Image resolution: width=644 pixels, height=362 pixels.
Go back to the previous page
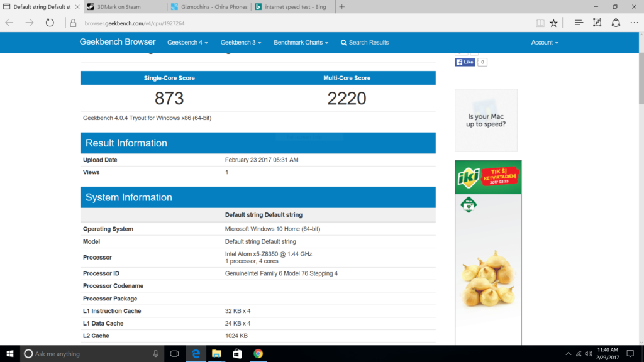[9, 23]
